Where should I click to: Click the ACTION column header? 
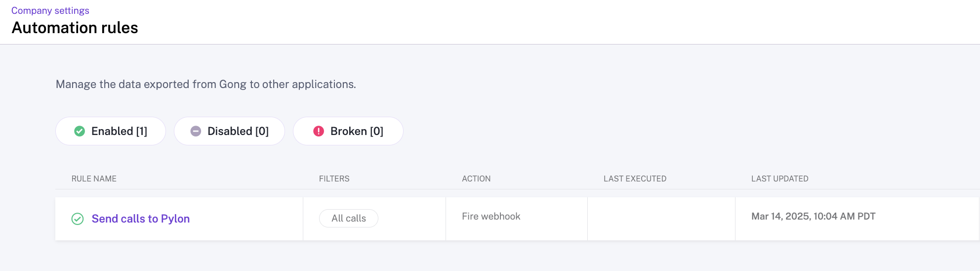[476, 179]
